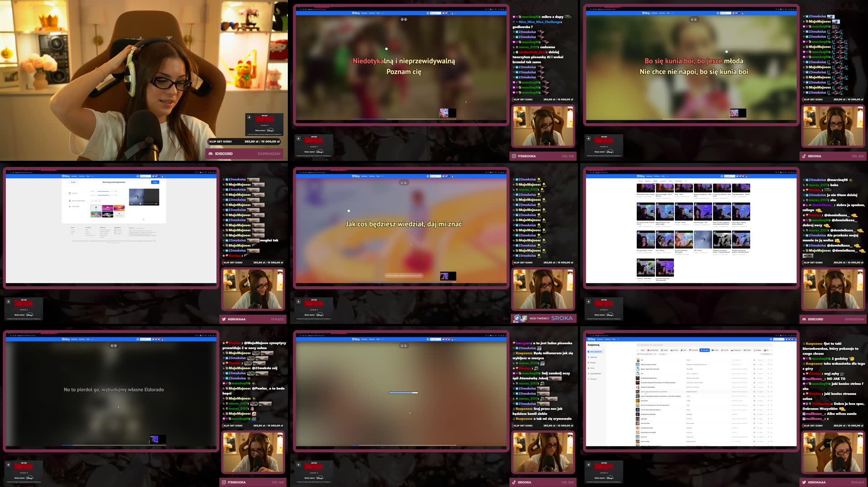Toggle the highlighted blue category filter chip
Screen dimensions: 868x487
[x=705, y=350]
